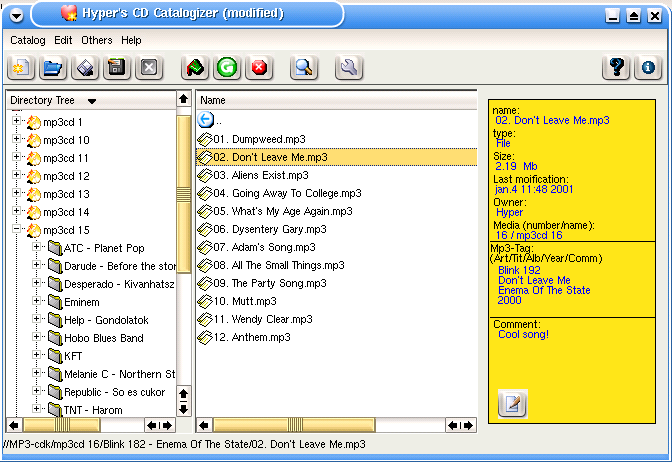Collapse the mp3cd 15 tree node
This screenshot has width=672, height=462.
tap(16, 229)
